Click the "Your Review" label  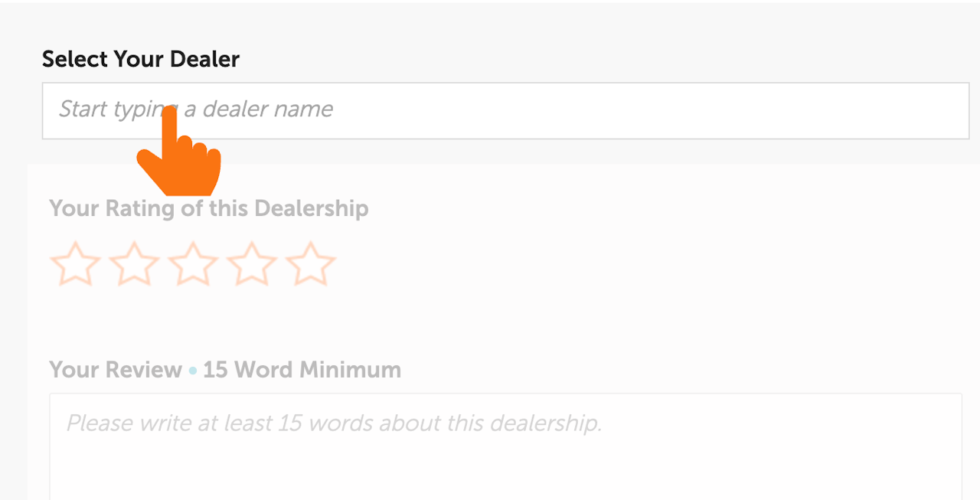point(116,370)
